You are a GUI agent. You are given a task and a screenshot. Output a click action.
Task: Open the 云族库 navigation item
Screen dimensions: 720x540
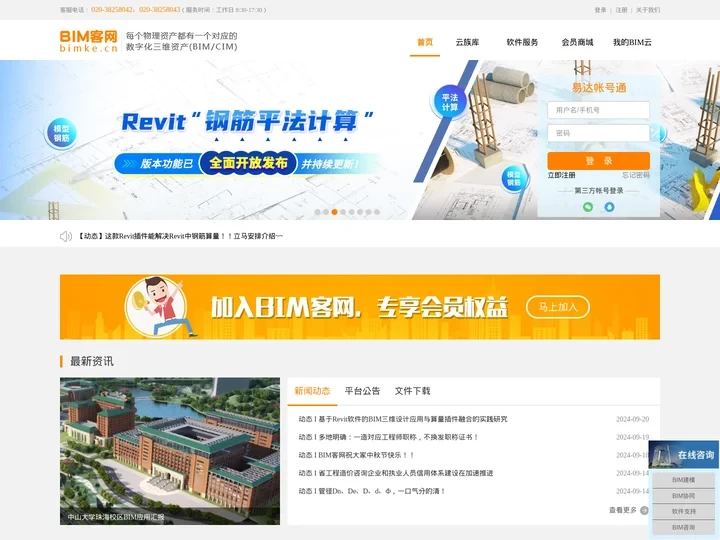point(467,42)
